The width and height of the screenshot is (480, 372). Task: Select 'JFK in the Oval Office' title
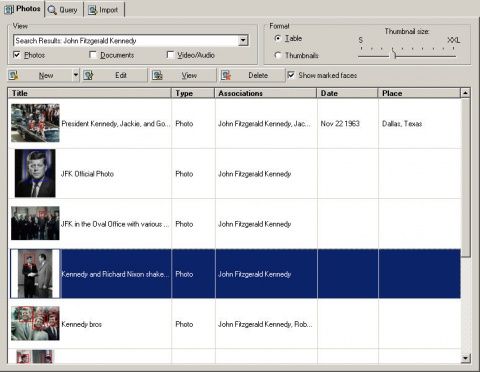(115, 224)
